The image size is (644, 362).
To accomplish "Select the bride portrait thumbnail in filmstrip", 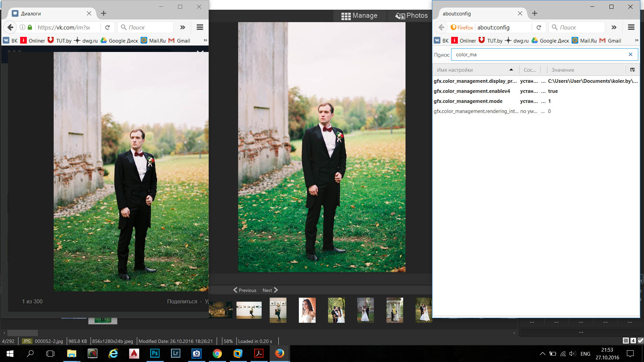I will 307,310.
